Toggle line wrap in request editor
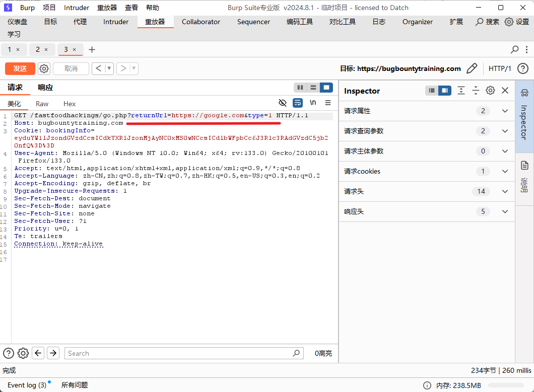 pyautogui.click(x=298, y=103)
